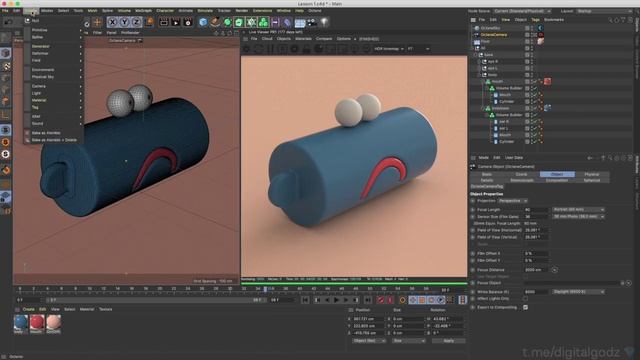Toggle Focus Distance animation dot

(x=473, y=270)
